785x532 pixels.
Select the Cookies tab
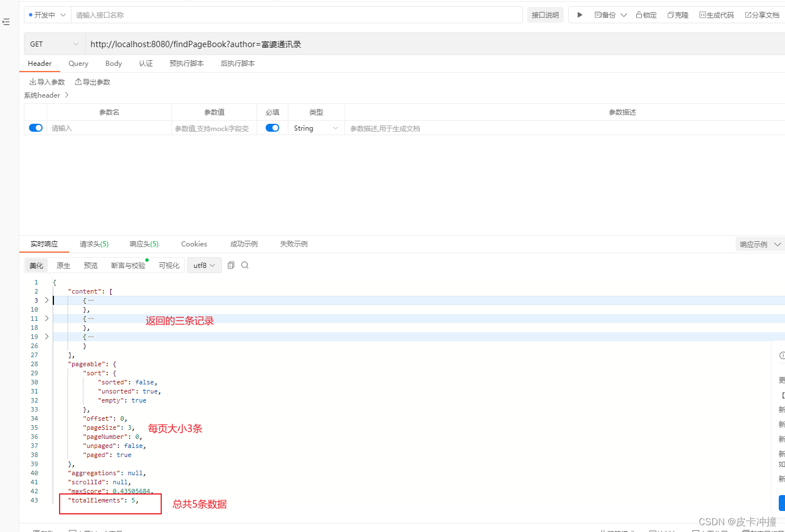(x=194, y=244)
